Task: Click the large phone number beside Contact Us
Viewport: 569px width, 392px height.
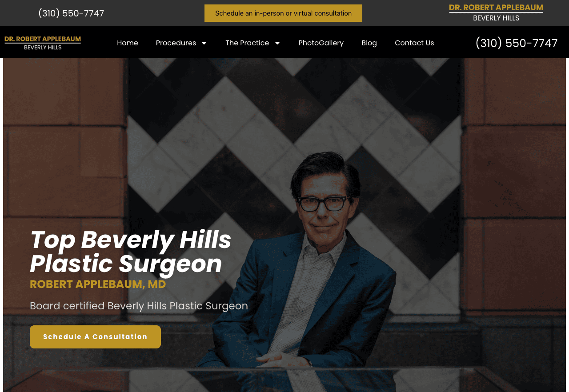Action: (x=517, y=43)
